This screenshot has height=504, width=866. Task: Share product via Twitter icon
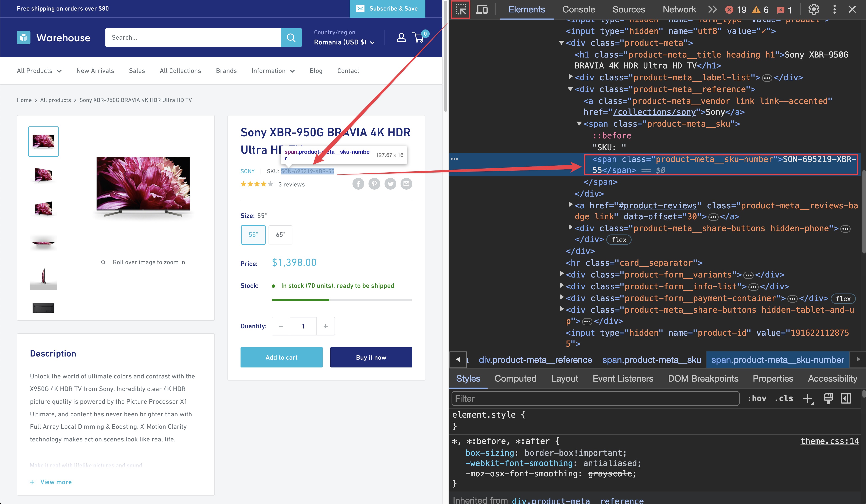tap(390, 184)
